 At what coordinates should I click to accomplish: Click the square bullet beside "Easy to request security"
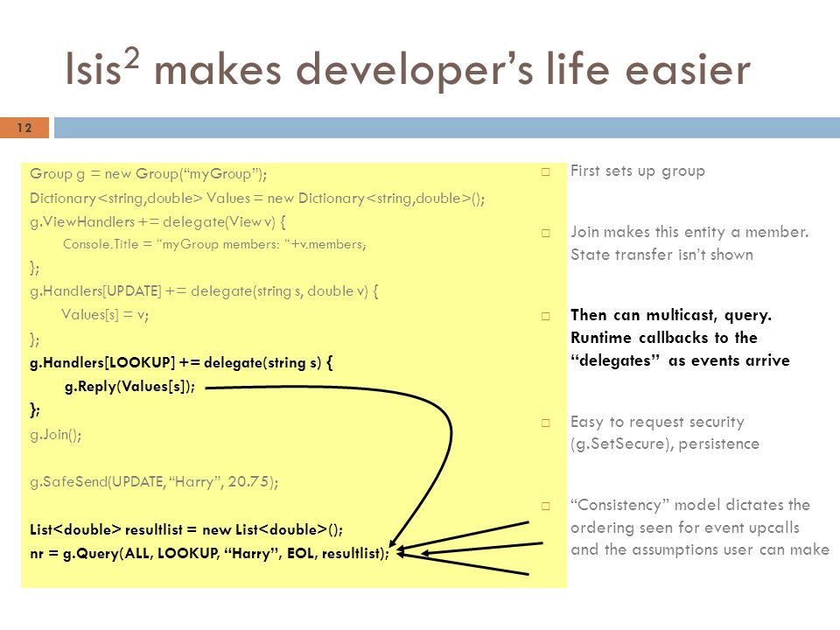tap(546, 423)
